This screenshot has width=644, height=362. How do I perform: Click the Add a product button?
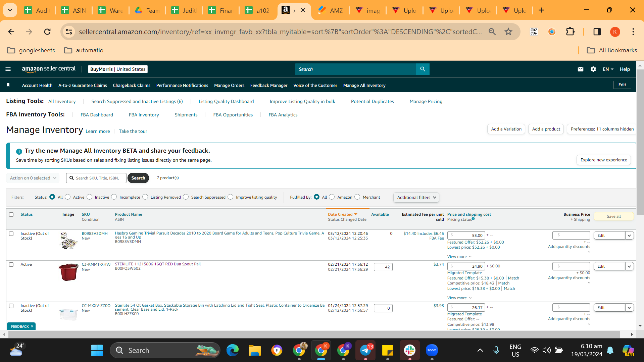coord(546,129)
